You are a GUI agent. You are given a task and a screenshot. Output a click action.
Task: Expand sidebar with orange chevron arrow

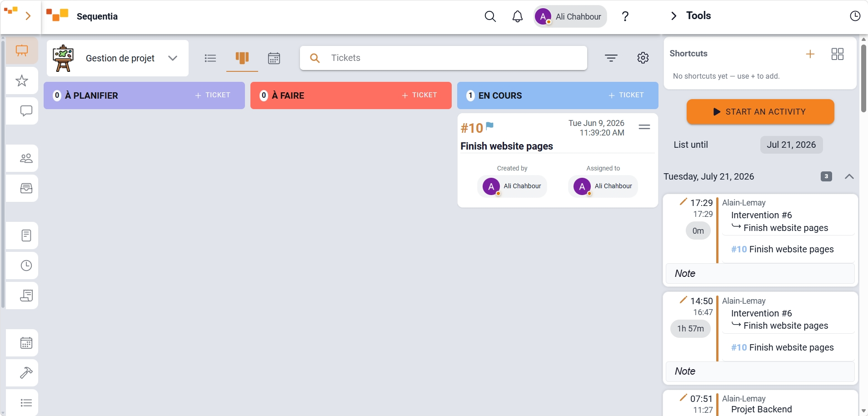coord(28,16)
